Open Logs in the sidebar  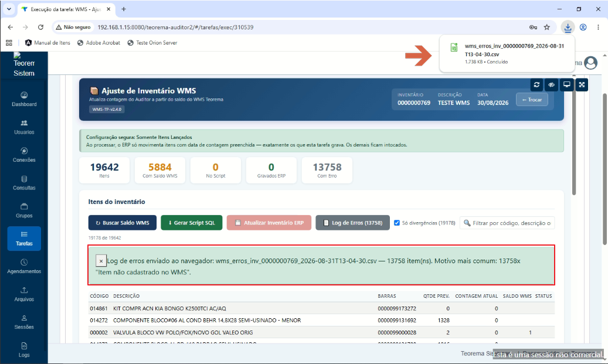point(24,350)
